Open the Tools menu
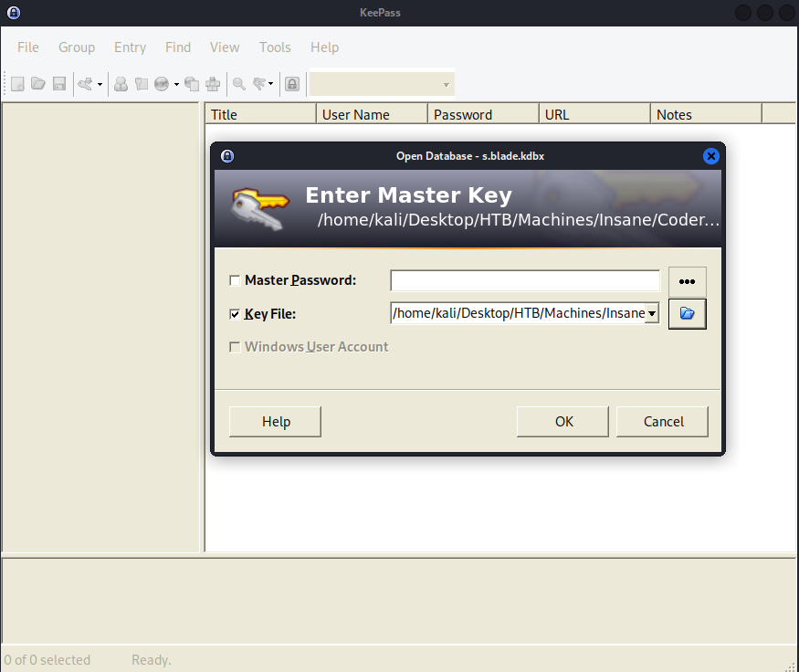Screen dimensions: 799x672 point(275,47)
